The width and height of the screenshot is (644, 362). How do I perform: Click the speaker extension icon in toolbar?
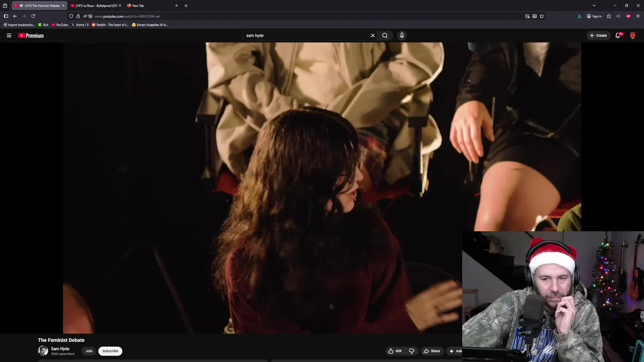pyautogui.click(x=618, y=16)
